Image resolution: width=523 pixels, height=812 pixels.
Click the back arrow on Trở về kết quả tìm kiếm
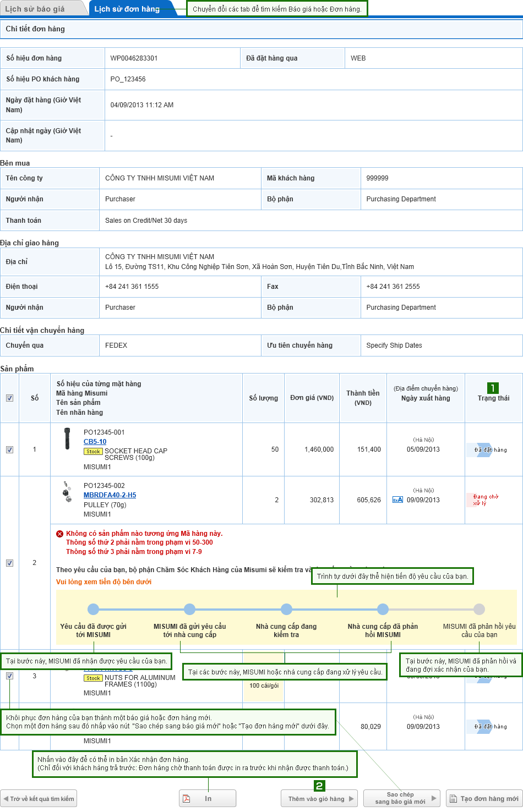coord(6,799)
